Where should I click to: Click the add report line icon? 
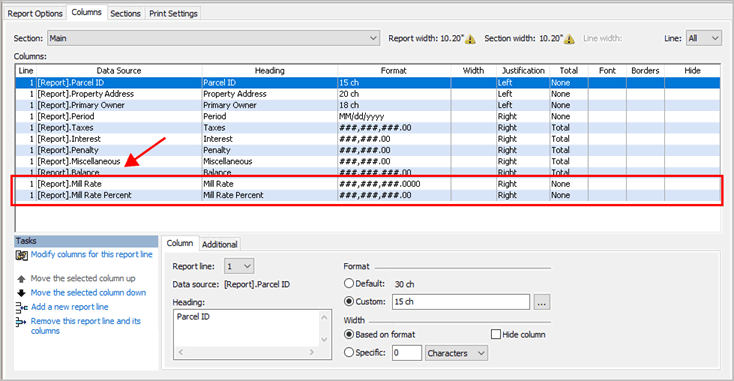click(x=22, y=308)
